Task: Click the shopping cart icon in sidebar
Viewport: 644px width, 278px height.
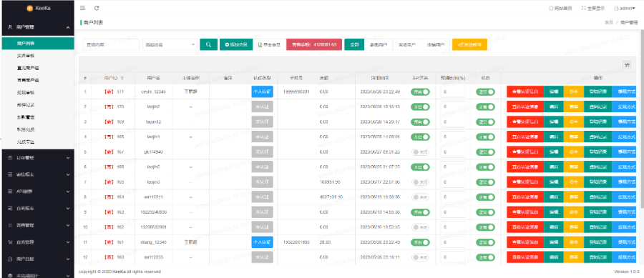Action: (x=10, y=242)
